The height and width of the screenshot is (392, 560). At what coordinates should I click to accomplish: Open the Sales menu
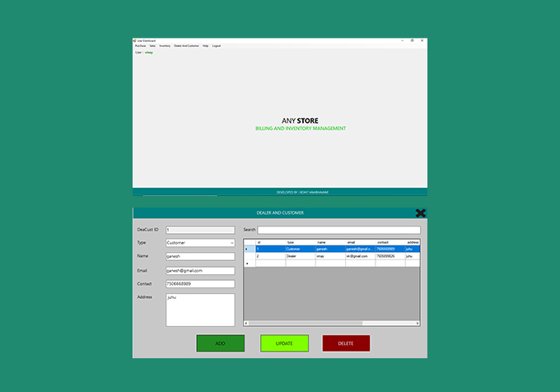point(152,46)
